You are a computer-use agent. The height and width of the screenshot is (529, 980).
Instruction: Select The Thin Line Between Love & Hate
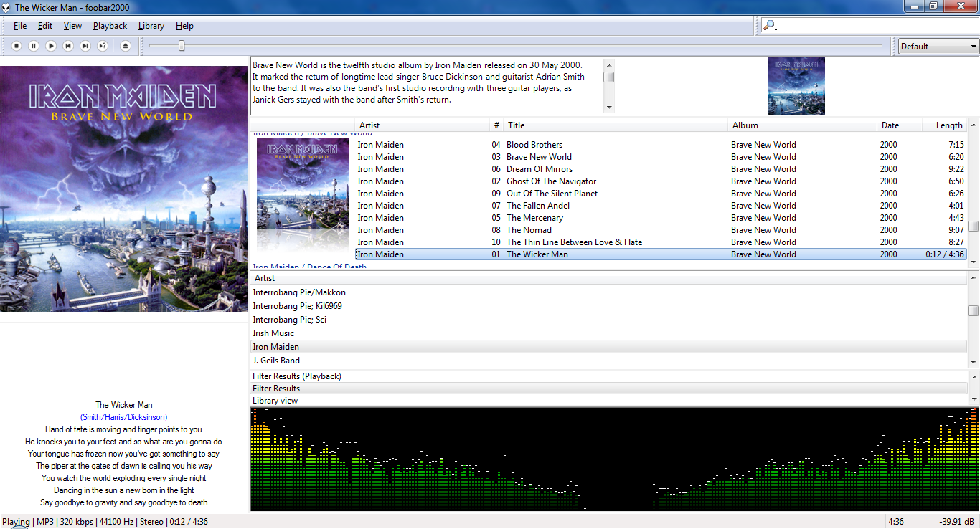661,242
